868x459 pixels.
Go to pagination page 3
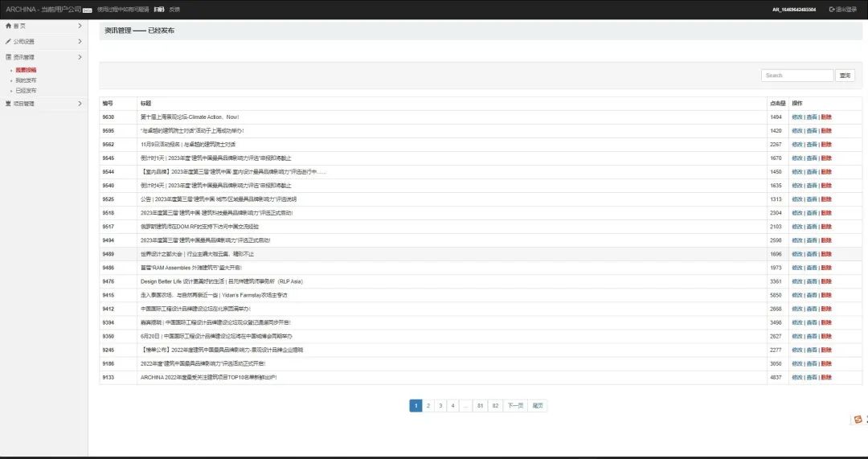pos(440,406)
